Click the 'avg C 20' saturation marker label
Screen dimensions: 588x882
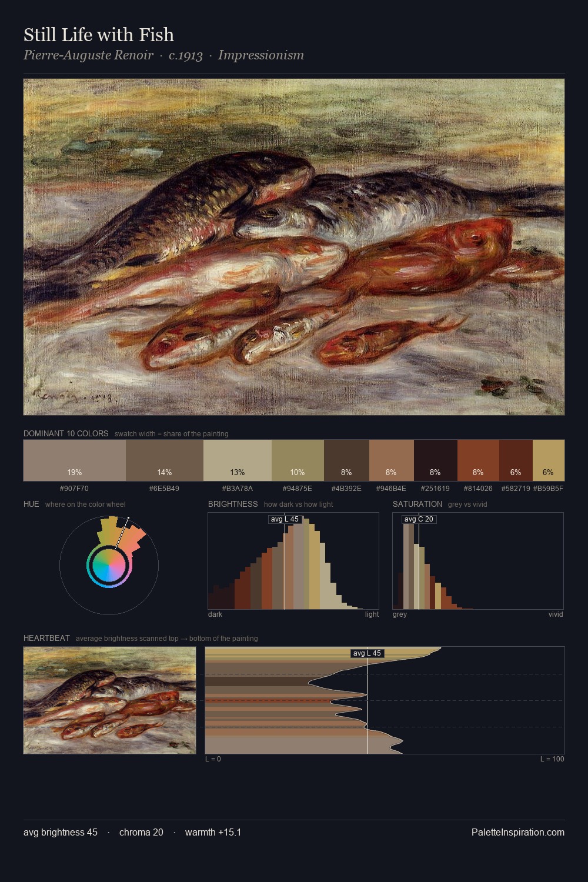point(419,519)
